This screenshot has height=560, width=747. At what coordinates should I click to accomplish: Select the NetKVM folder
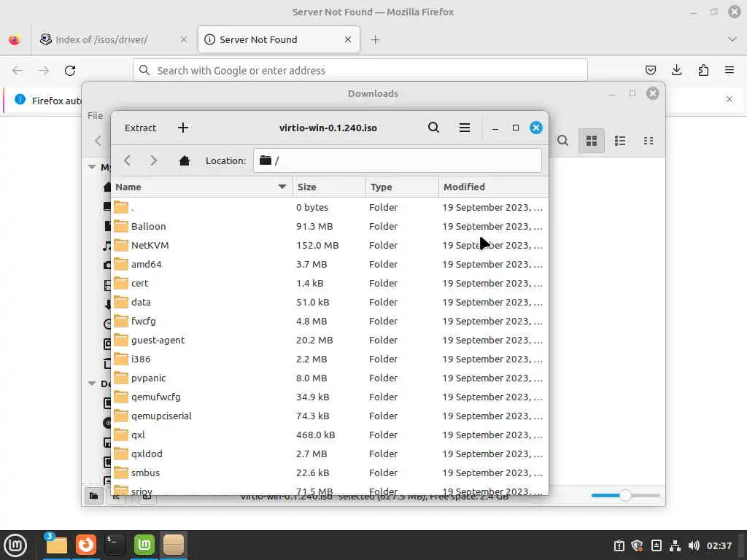[x=330, y=245]
